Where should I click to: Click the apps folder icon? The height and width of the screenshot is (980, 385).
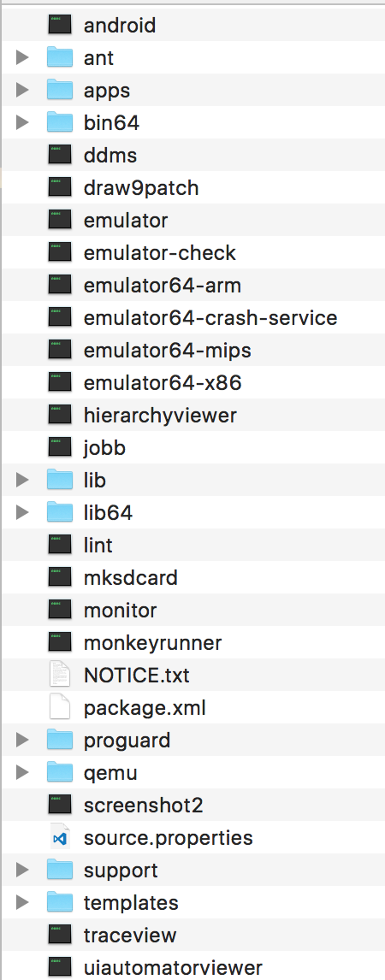(x=60, y=90)
